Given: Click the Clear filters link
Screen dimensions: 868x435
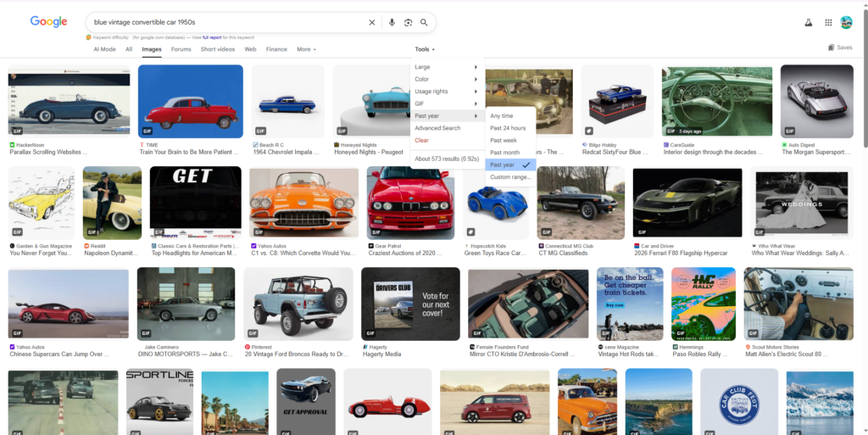Looking at the screenshot, I should (x=421, y=141).
